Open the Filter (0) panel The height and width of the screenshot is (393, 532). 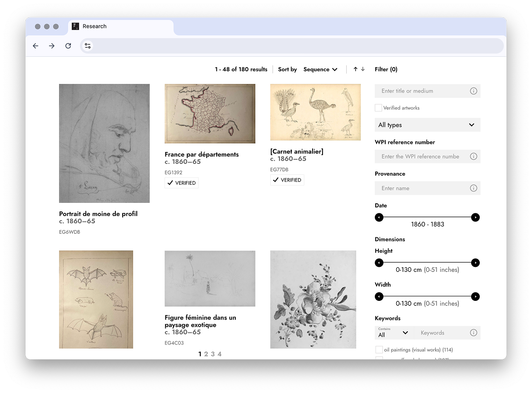tap(386, 69)
